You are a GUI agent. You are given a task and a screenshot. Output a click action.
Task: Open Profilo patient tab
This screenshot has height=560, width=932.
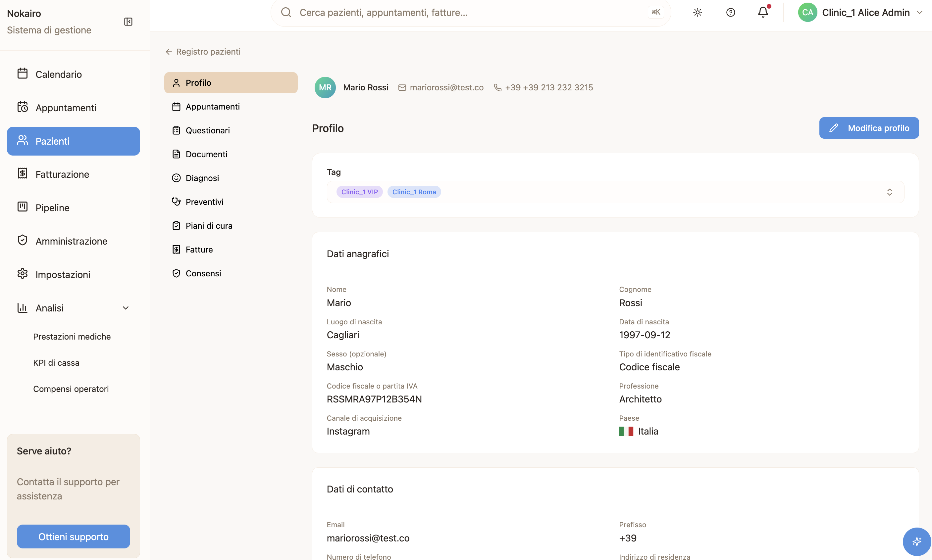pyautogui.click(x=231, y=83)
